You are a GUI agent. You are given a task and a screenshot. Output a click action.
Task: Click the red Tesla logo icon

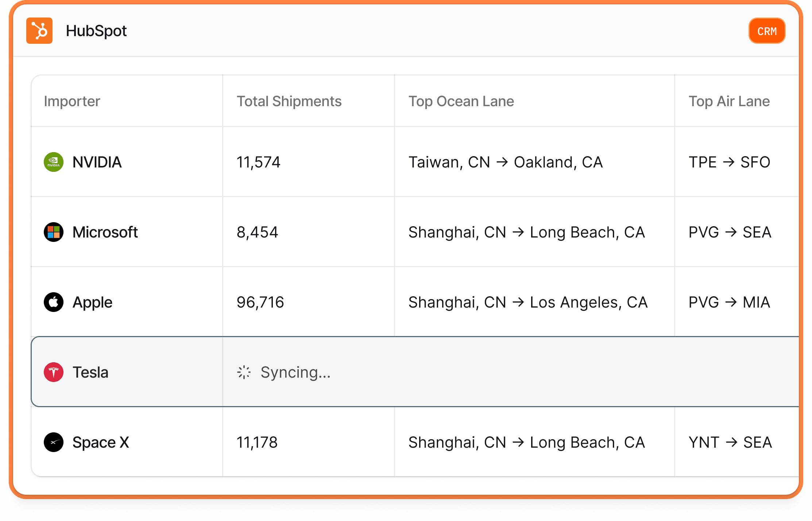point(54,372)
